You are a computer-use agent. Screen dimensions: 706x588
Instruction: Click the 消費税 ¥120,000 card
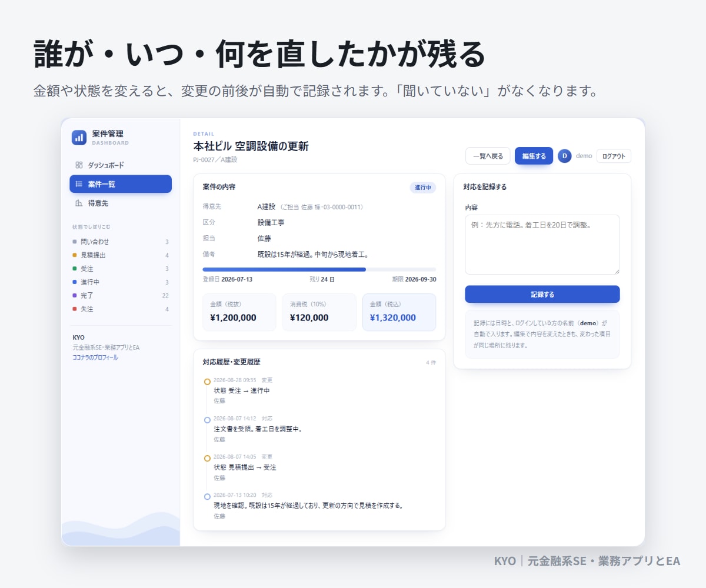pyautogui.click(x=319, y=312)
